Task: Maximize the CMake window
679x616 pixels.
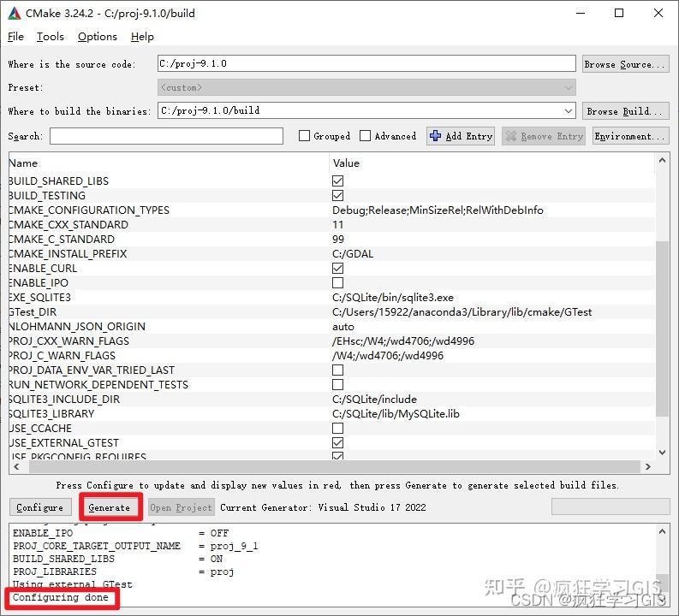Action: [x=619, y=13]
